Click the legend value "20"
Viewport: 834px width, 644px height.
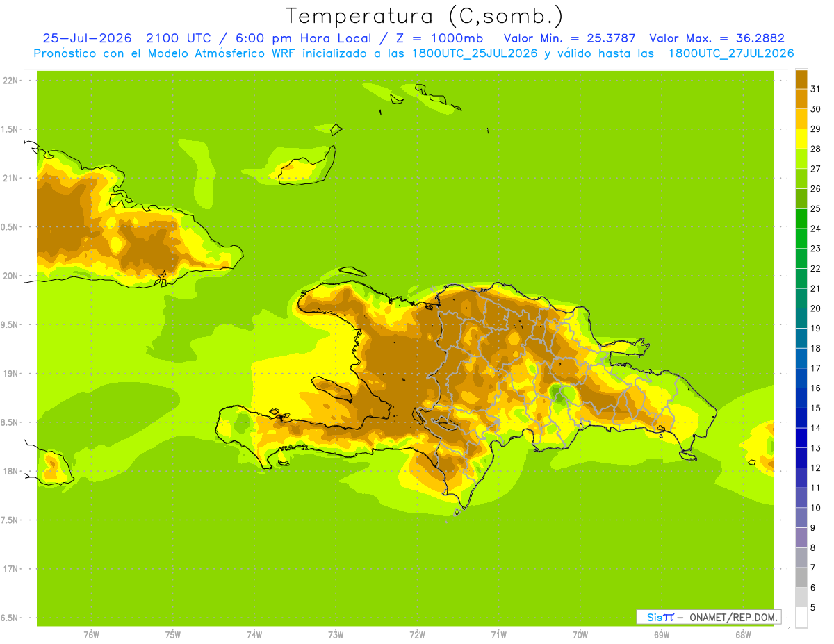tap(815, 308)
